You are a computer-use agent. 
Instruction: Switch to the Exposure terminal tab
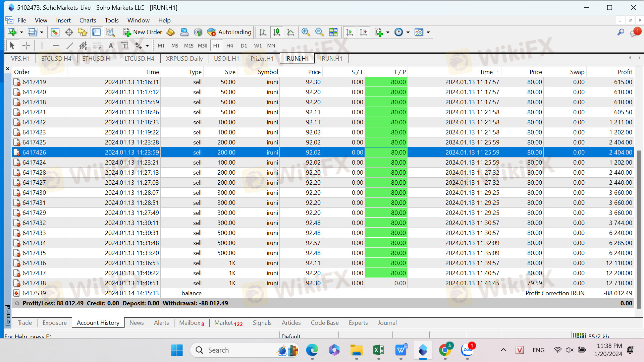click(55, 323)
